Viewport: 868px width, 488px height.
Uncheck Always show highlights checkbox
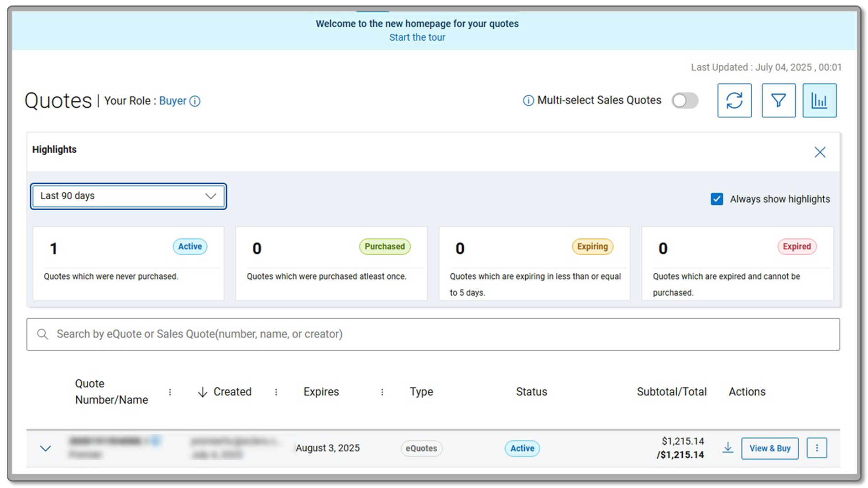coord(717,199)
